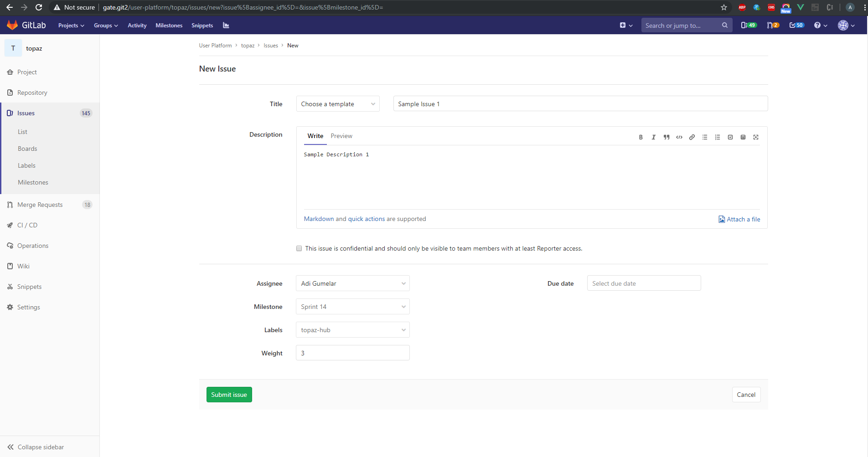Insert a blockquote in the description

[666, 137]
